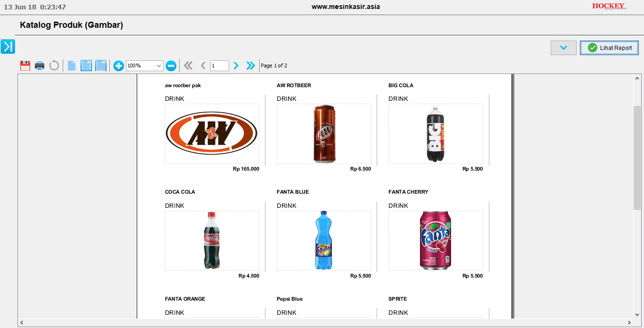Click the 'Rp 6.500' price

[361, 169]
